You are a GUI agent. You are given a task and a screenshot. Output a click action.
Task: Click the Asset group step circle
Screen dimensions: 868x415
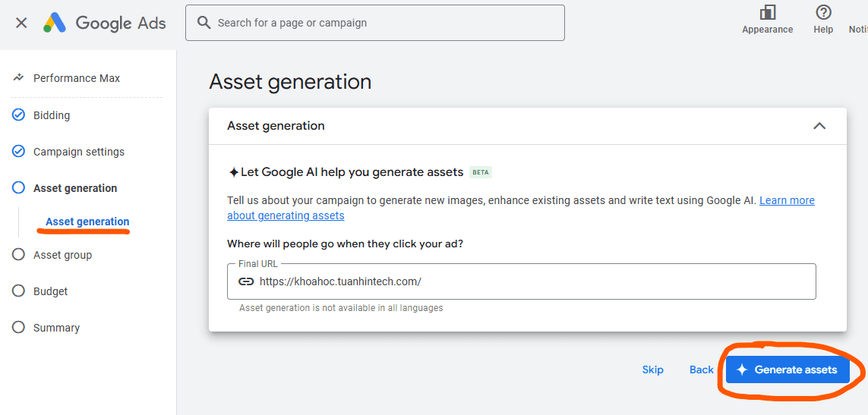point(18,254)
